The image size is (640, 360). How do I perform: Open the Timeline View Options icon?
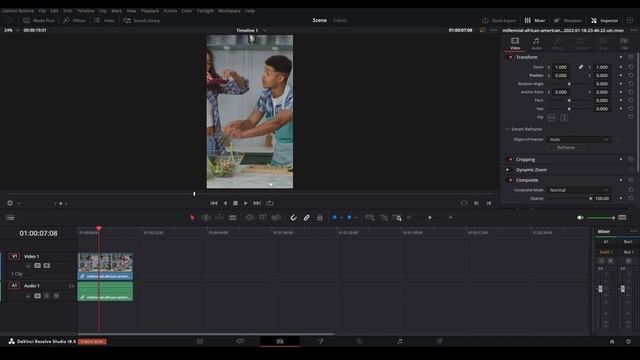click(x=10, y=218)
